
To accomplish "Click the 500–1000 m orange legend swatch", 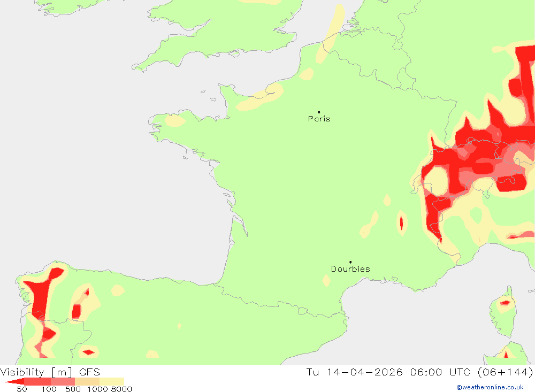I will [87, 381].
